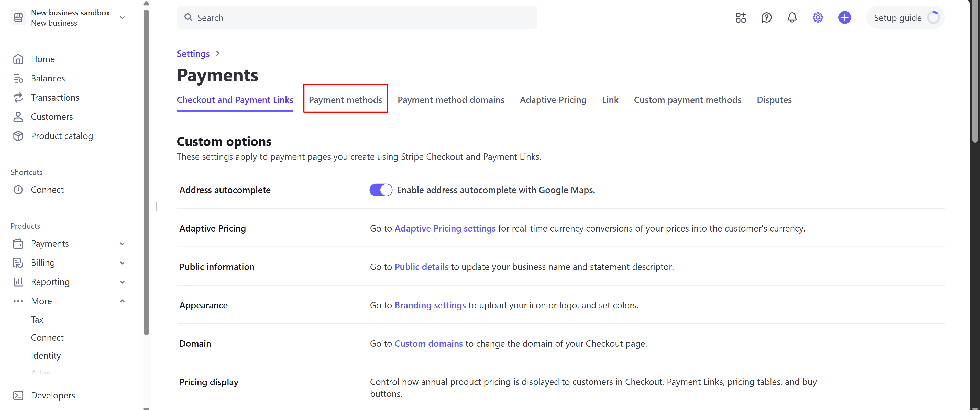Viewport: 980px width, 410px height.
Task: Click the notifications bell icon
Action: point(792,17)
